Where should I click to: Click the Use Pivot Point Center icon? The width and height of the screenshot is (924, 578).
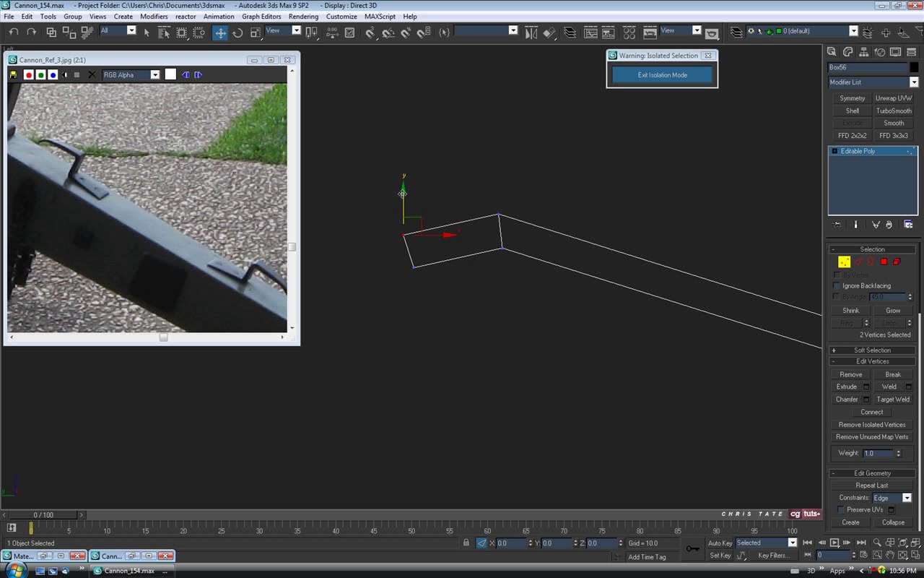(312, 32)
